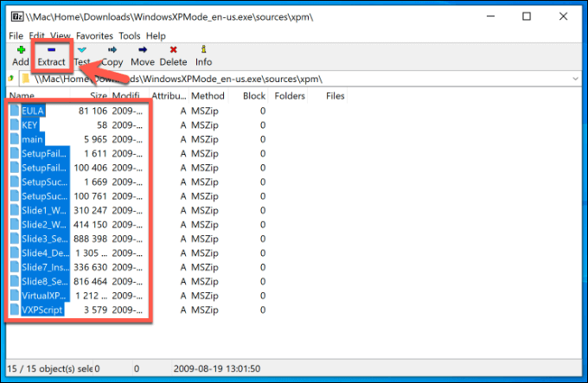Sort by the Folders column header
The height and width of the screenshot is (383, 588).
pos(290,96)
